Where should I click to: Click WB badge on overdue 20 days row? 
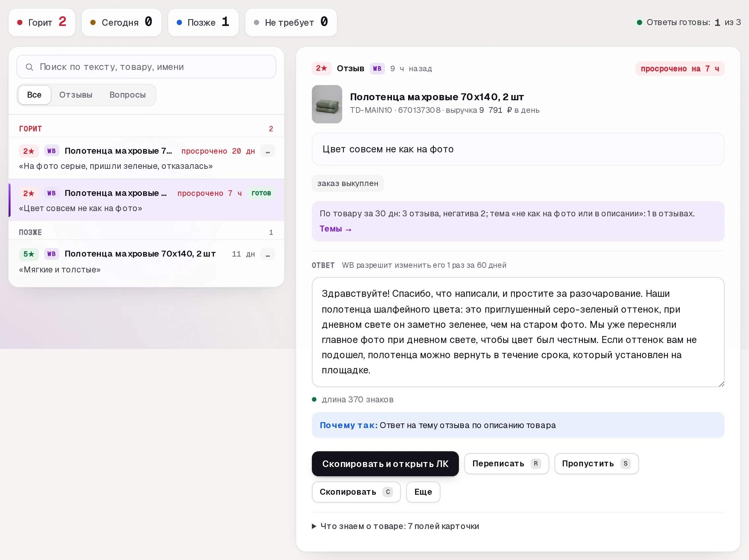click(x=51, y=151)
